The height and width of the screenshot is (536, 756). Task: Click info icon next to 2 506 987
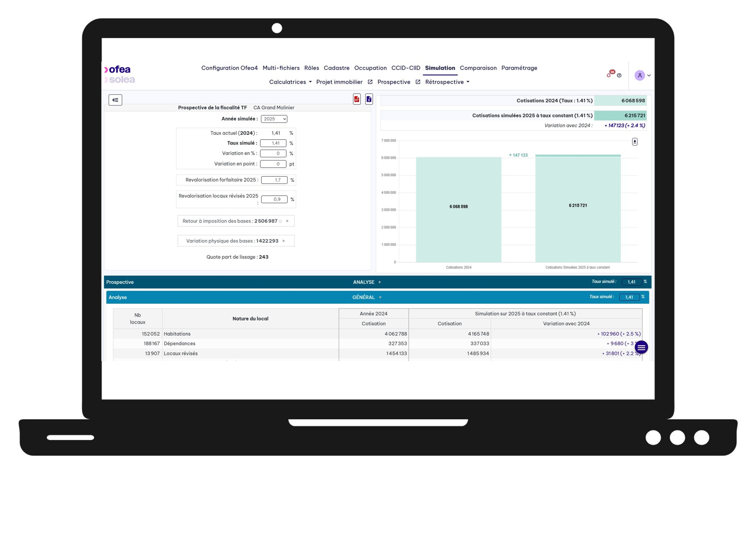pos(280,221)
